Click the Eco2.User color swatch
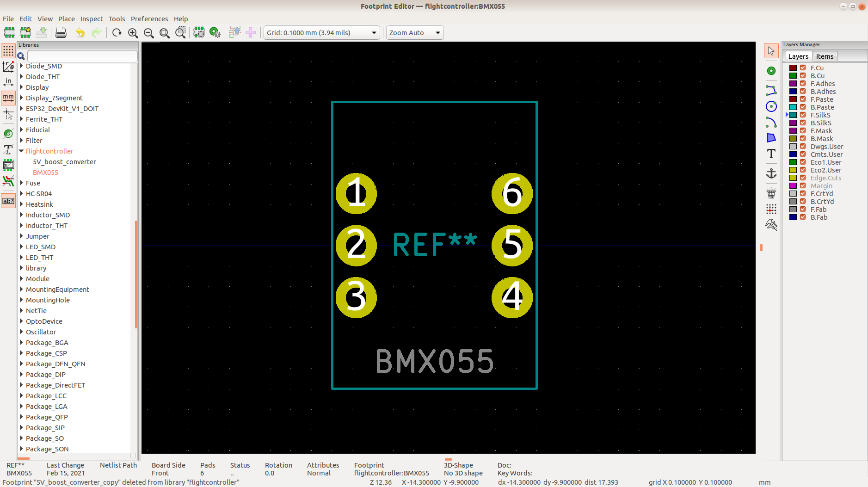 [x=793, y=170]
